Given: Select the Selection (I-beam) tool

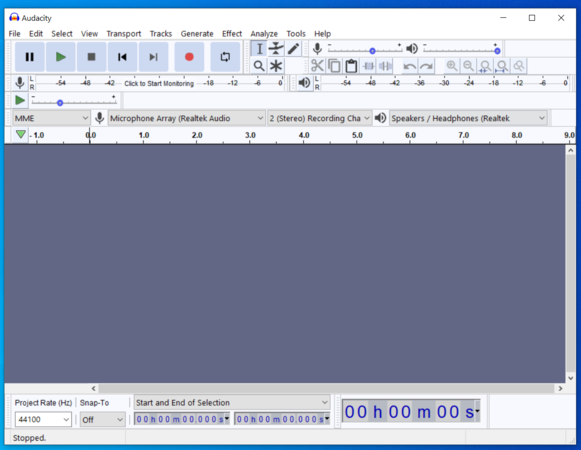Looking at the screenshot, I should coord(259,49).
